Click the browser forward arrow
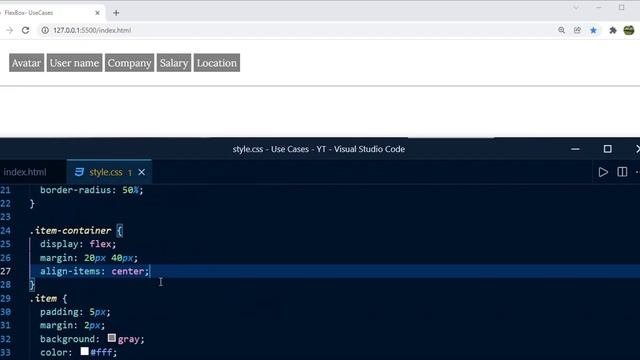This screenshot has width=640, height=360. pyautogui.click(x=10, y=30)
